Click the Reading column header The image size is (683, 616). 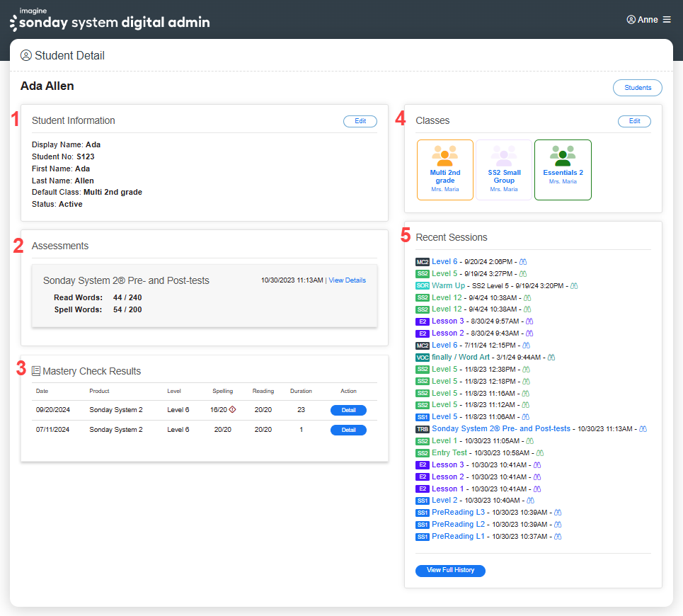(263, 392)
